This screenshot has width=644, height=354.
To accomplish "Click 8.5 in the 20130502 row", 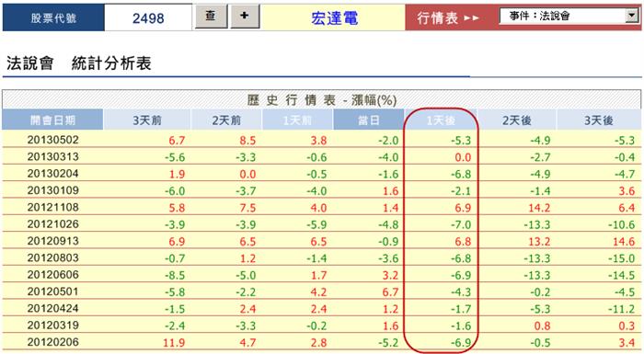I will [x=247, y=141].
